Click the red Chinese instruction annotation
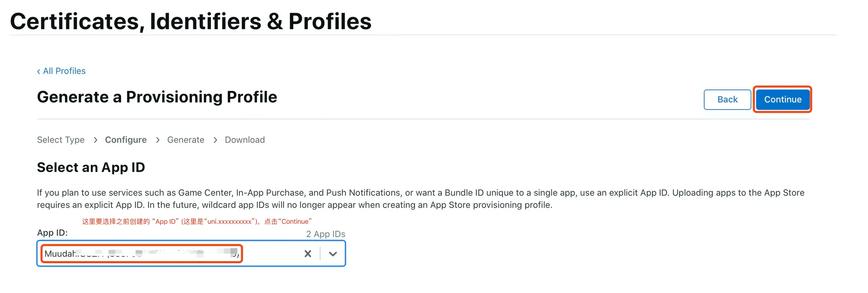This screenshot has height=293, width=868. (197, 221)
